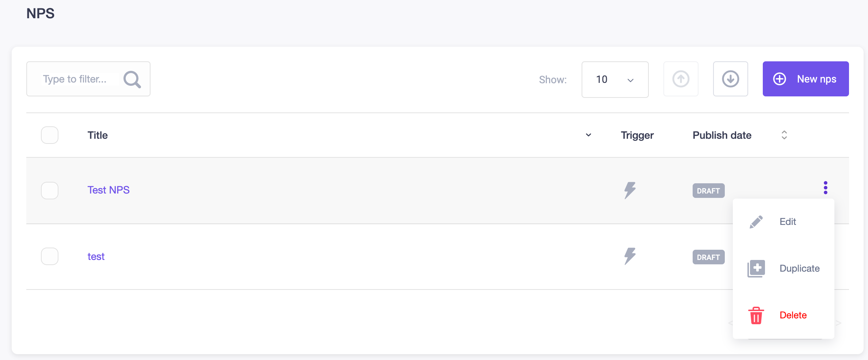Open the test survey link
The height and width of the screenshot is (360, 868).
96,257
